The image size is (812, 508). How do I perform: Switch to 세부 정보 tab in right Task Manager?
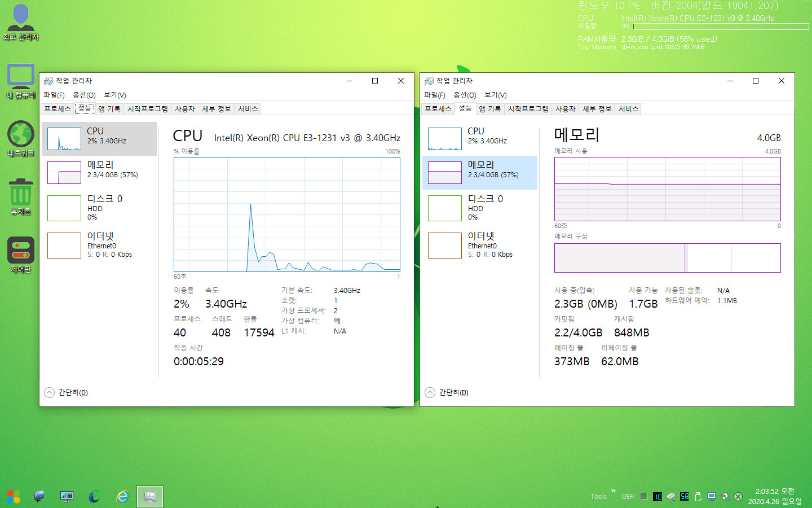click(x=597, y=109)
